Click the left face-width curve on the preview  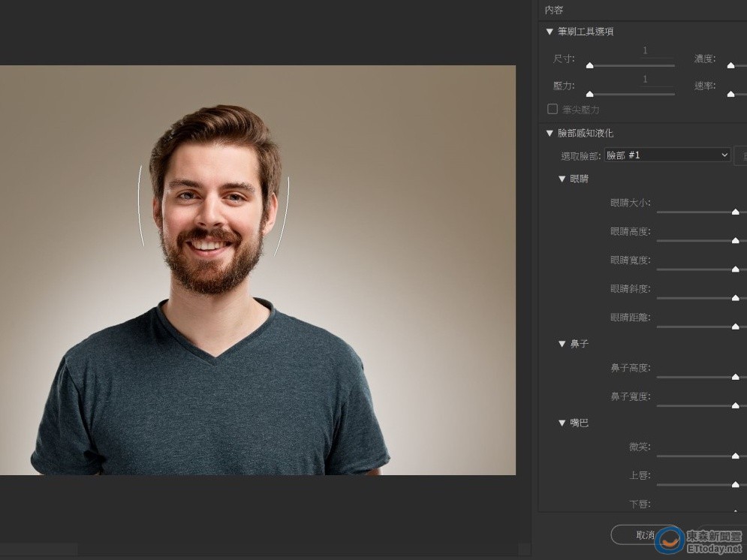pos(140,206)
